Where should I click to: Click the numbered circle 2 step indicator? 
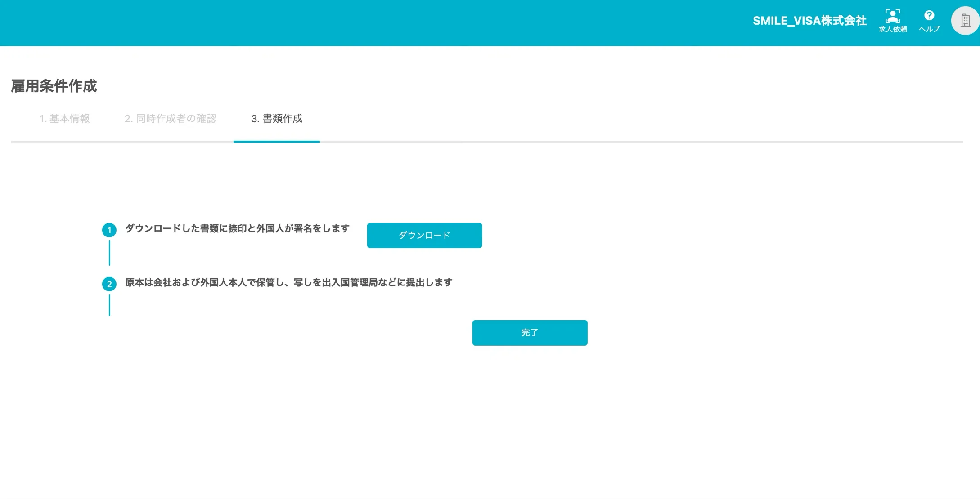point(109,284)
